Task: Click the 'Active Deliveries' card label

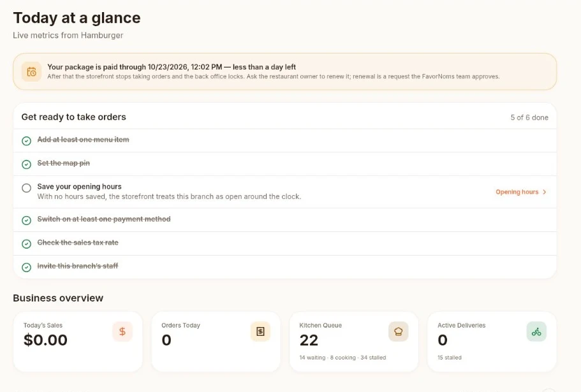Action: (x=461, y=325)
